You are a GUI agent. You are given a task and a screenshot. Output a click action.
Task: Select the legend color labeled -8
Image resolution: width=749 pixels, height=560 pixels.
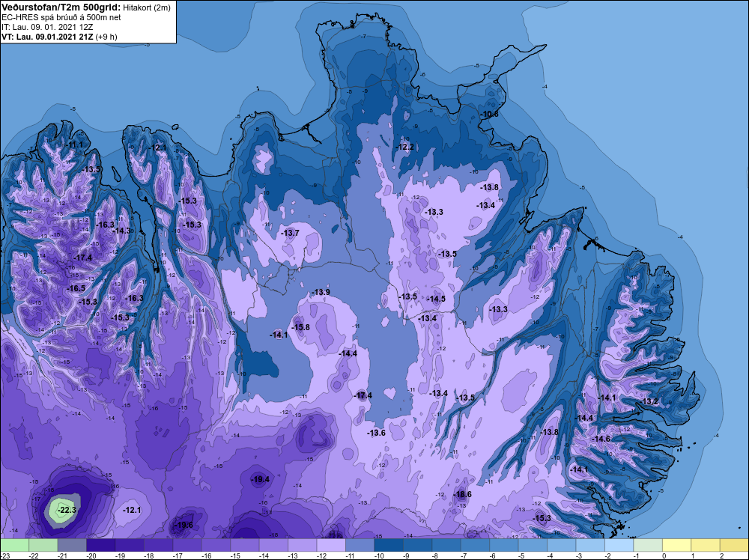pyautogui.click(x=446, y=546)
